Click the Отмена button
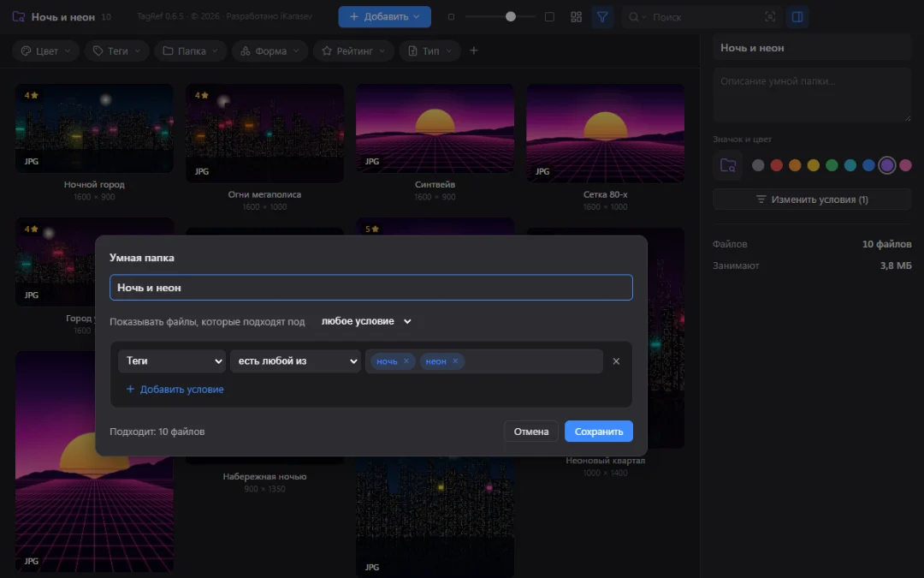The height and width of the screenshot is (578, 924). tap(531, 431)
